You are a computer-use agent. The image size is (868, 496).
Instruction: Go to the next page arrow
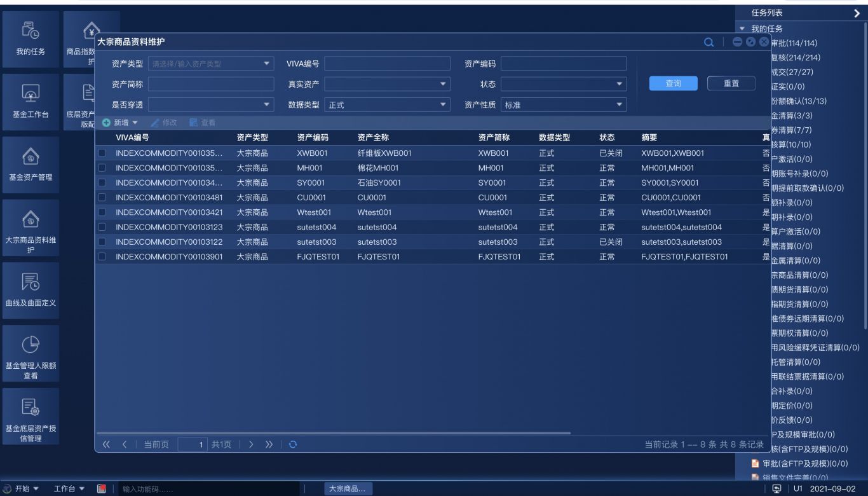coord(251,444)
